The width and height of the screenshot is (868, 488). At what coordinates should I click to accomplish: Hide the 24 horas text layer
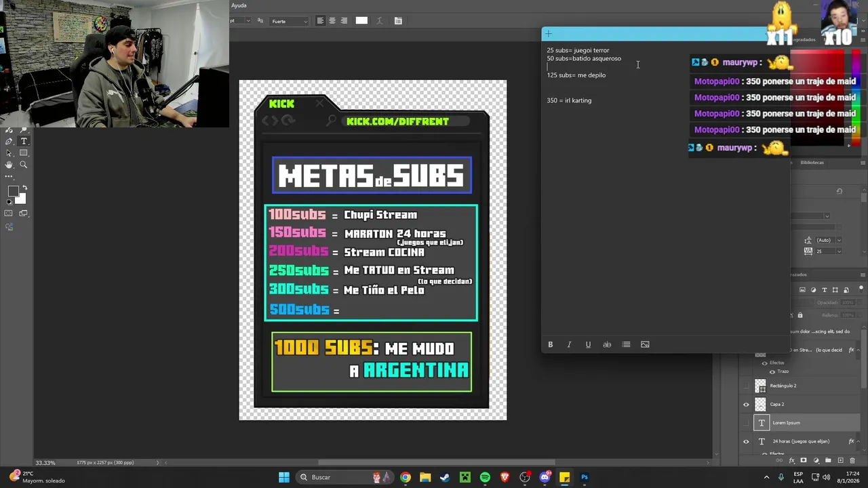(x=746, y=441)
